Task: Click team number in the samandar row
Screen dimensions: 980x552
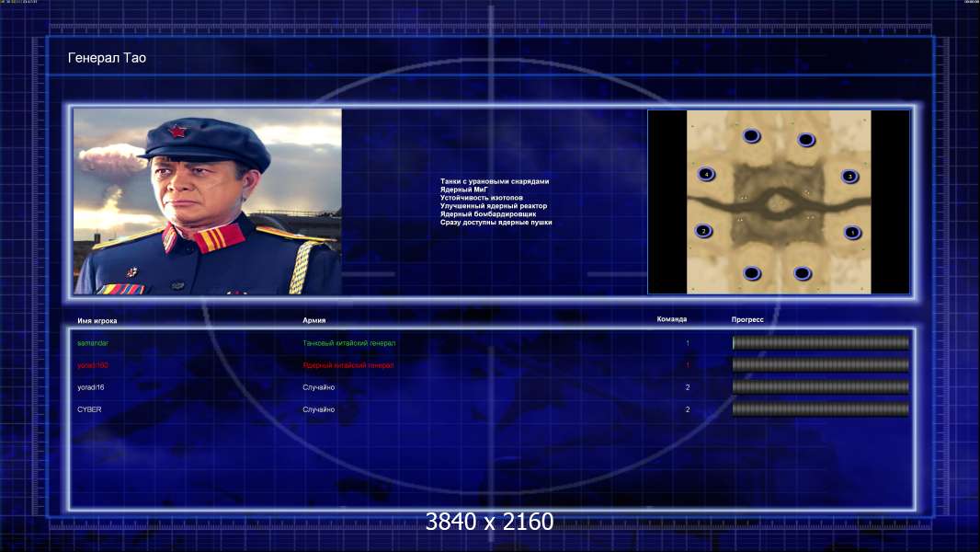Action: point(688,343)
